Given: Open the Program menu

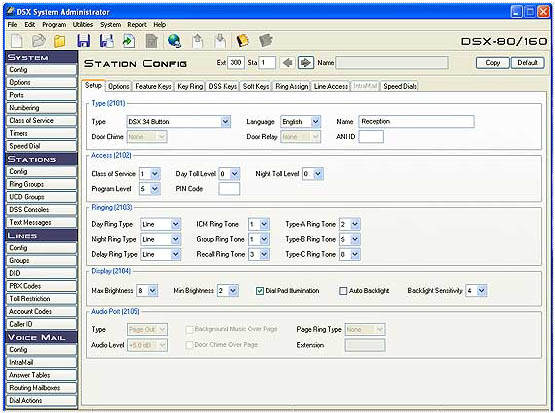Looking at the screenshot, I should [x=54, y=24].
